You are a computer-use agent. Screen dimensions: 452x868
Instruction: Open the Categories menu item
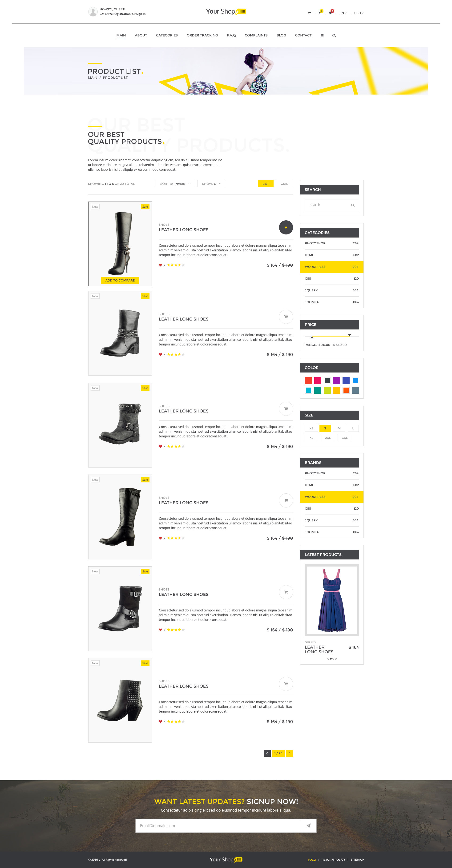(167, 35)
